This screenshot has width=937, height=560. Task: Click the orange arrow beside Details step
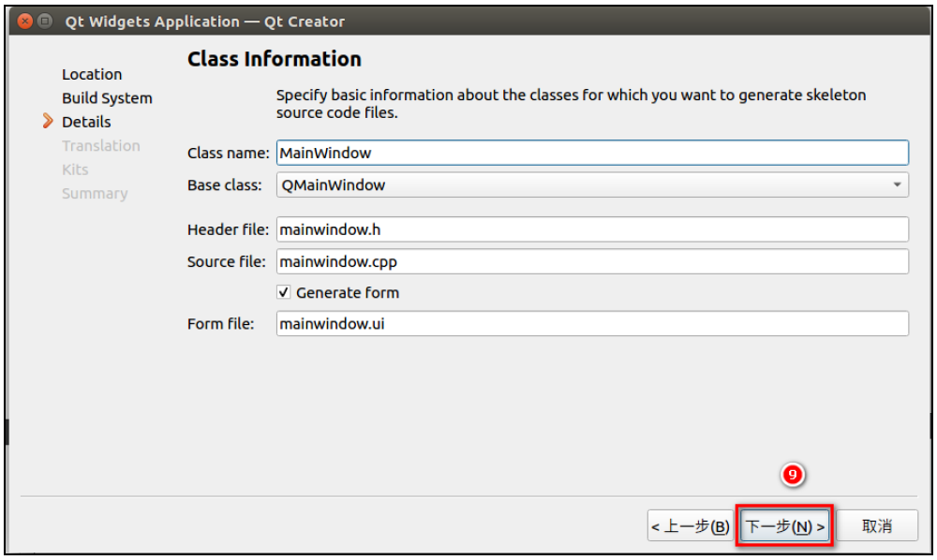click(49, 122)
